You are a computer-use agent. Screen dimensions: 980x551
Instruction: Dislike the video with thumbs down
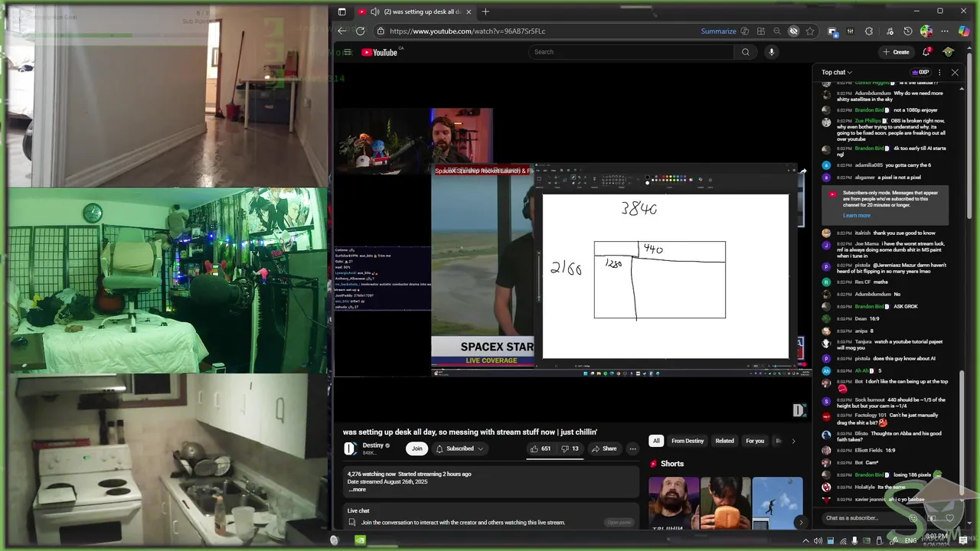(570, 448)
